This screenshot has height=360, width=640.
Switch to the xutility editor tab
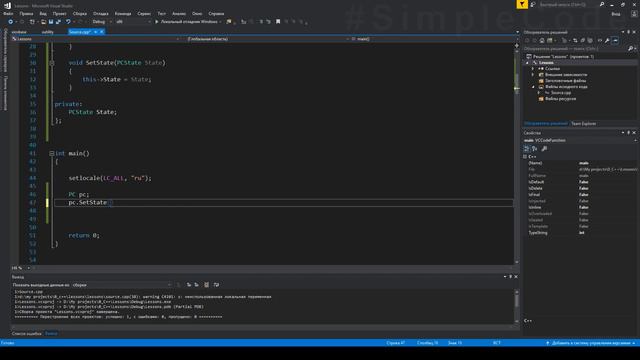tap(47, 32)
